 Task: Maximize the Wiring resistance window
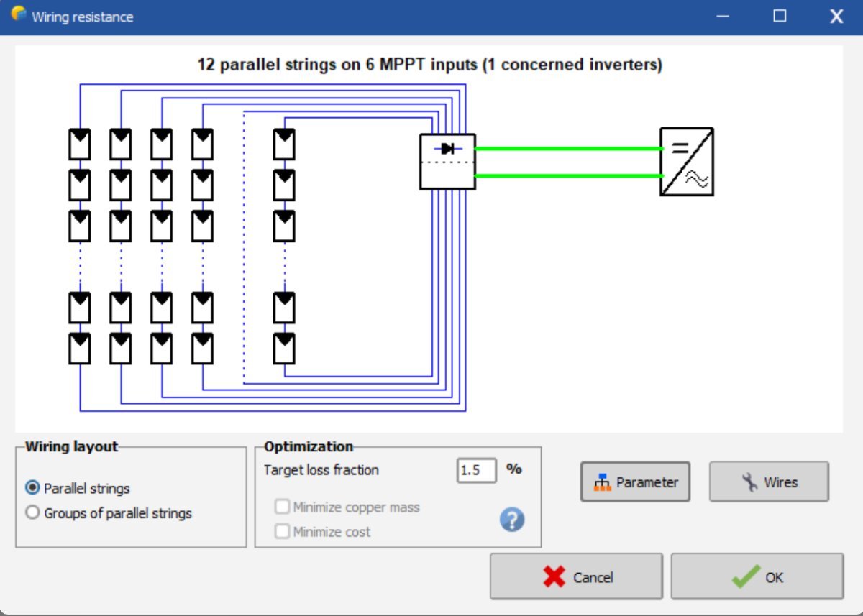click(x=780, y=16)
